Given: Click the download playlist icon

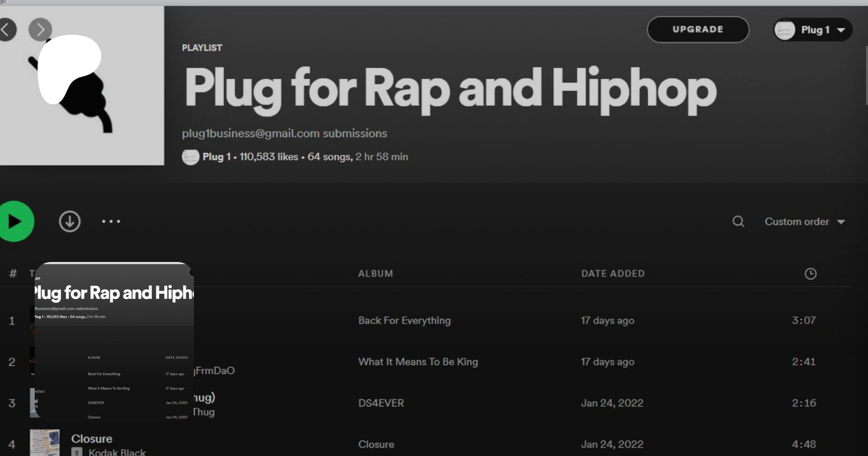Looking at the screenshot, I should [x=70, y=221].
